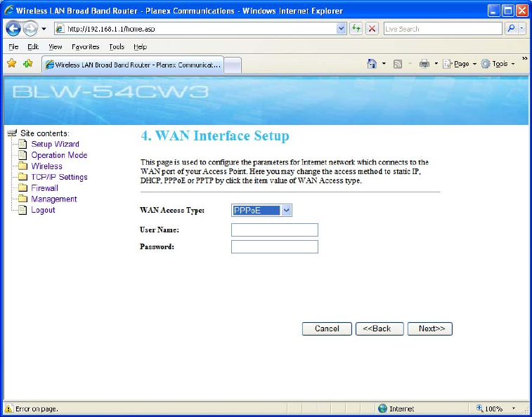Click the Next>> button
Image resolution: width=532 pixels, height=417 pixels.
(x=430, y=329)
